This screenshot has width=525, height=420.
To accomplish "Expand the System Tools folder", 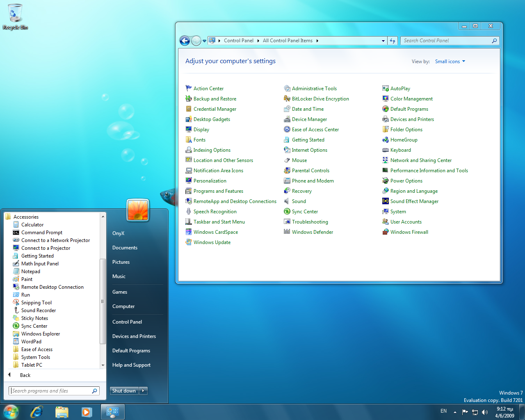I will tap(36, 357).
